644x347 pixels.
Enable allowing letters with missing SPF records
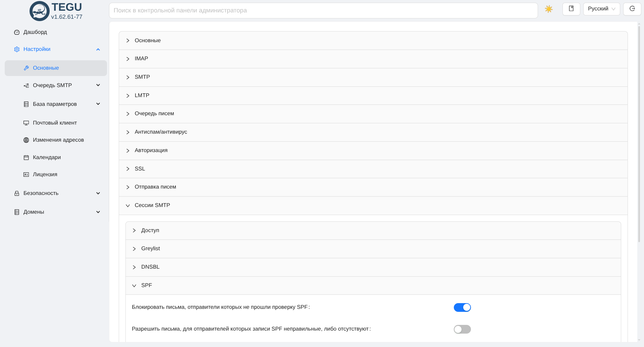point(462,329)
